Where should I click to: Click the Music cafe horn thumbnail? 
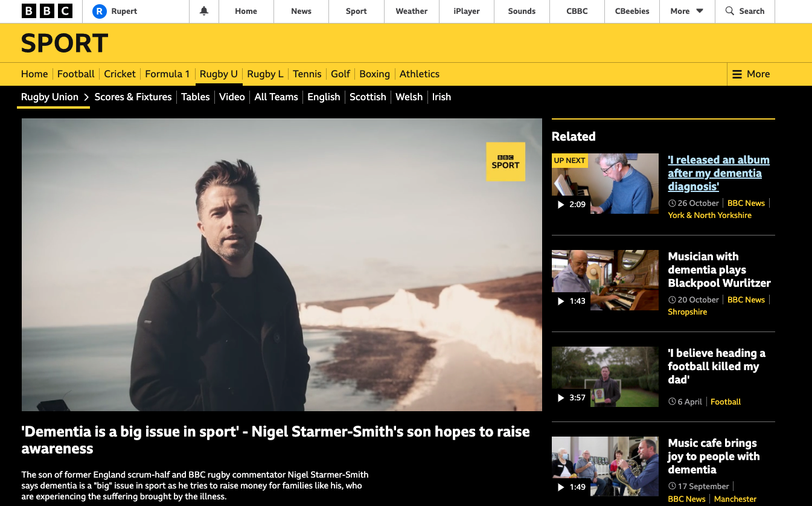[x=605, y=466]
